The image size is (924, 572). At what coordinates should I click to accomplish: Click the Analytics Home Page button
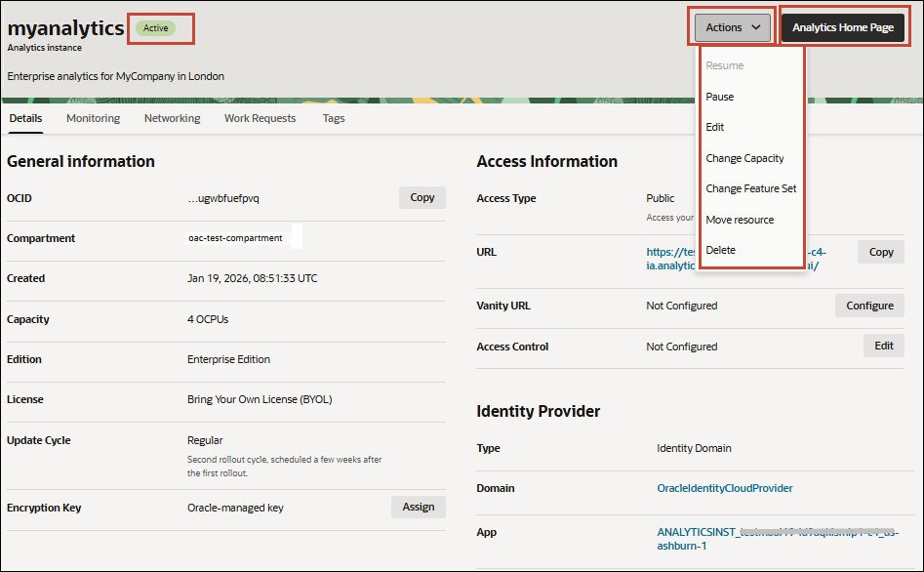pyautogui.click(x=842, y=27)
